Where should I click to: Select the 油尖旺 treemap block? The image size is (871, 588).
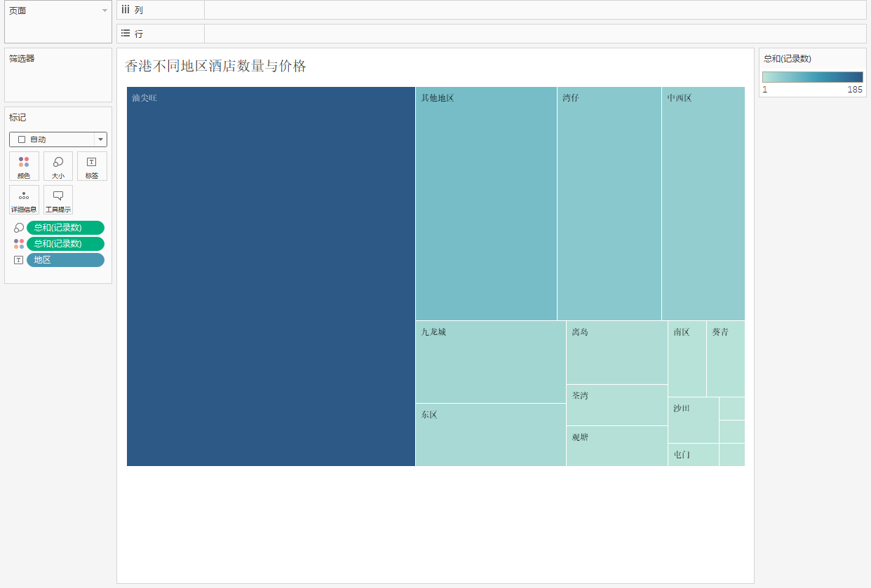pyautogui.click(x=271, y=276)
